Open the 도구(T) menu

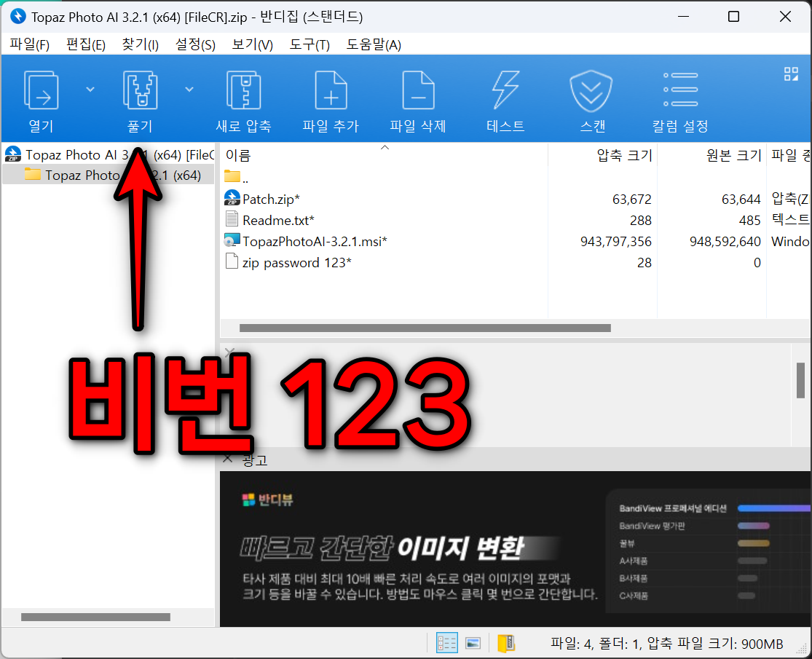point(310,44)
